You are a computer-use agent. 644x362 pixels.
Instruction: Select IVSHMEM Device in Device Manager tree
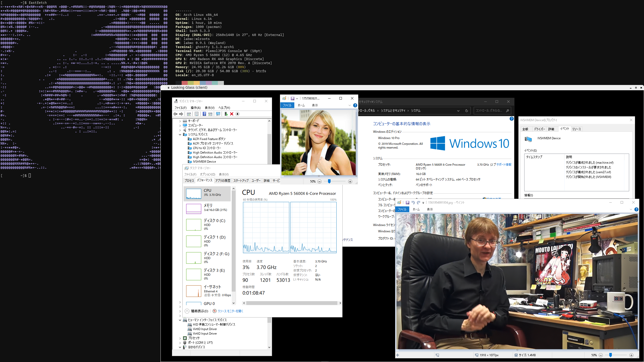pos(204,162)
